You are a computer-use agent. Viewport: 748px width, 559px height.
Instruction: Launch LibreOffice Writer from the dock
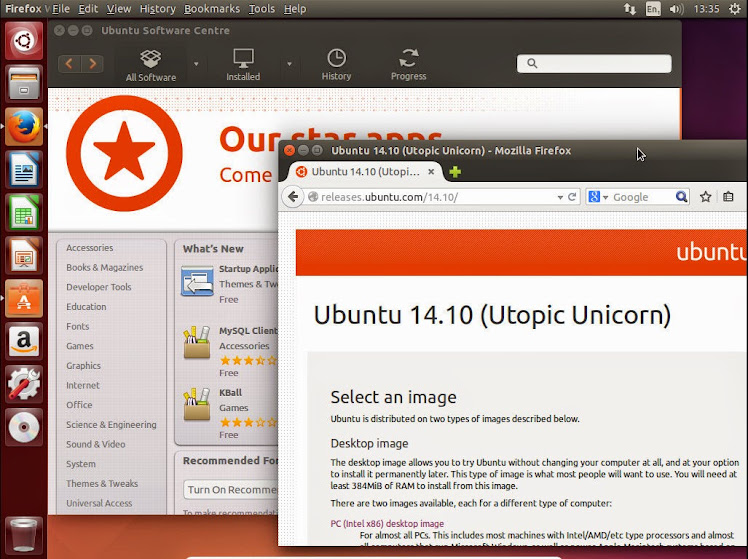[x=24, y=169]
